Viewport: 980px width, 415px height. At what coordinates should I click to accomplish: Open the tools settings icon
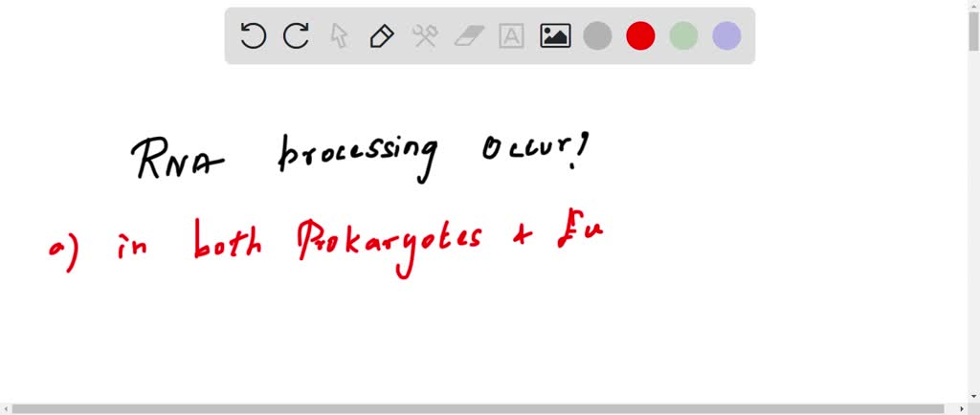tap(425, 35)
